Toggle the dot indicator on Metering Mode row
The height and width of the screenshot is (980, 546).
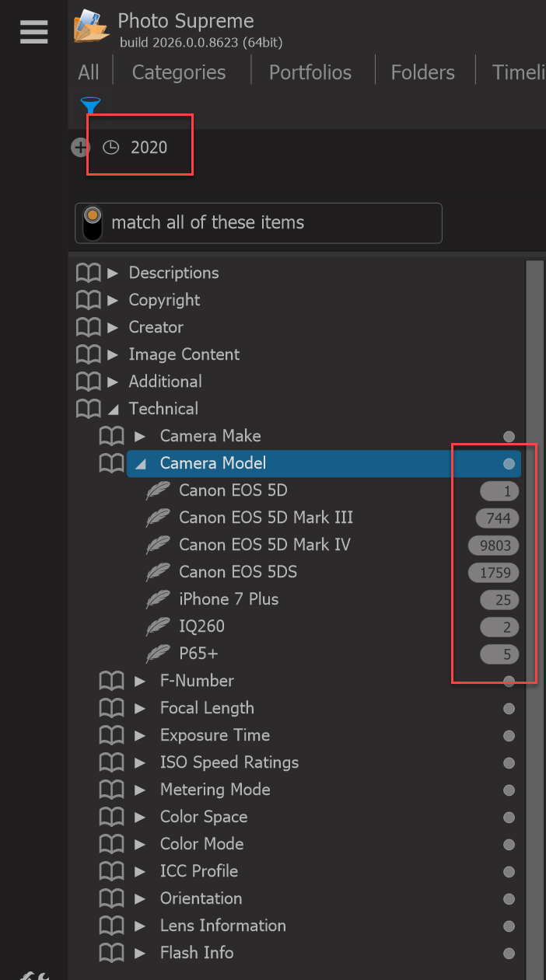[x=509, y=790]
